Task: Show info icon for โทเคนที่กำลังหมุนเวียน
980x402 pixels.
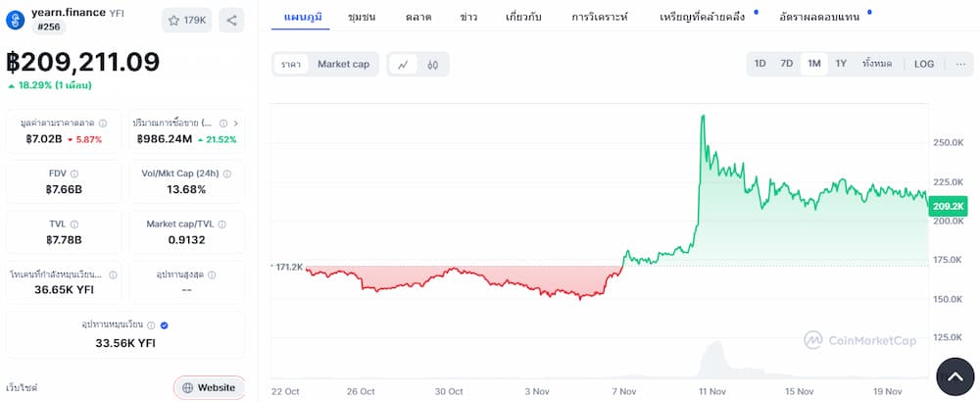Action: (113, 275)
